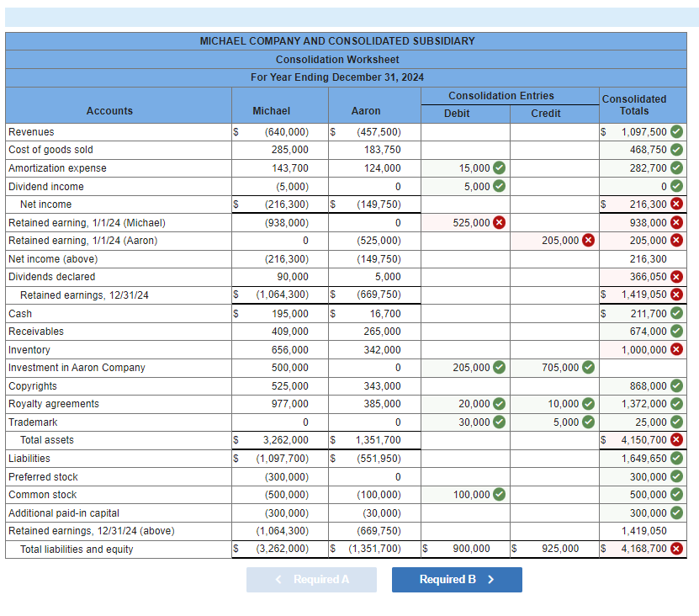Select the debit input cell for Revenues row
This screenshot has height=616, width=699.
(x=465, y=132)
